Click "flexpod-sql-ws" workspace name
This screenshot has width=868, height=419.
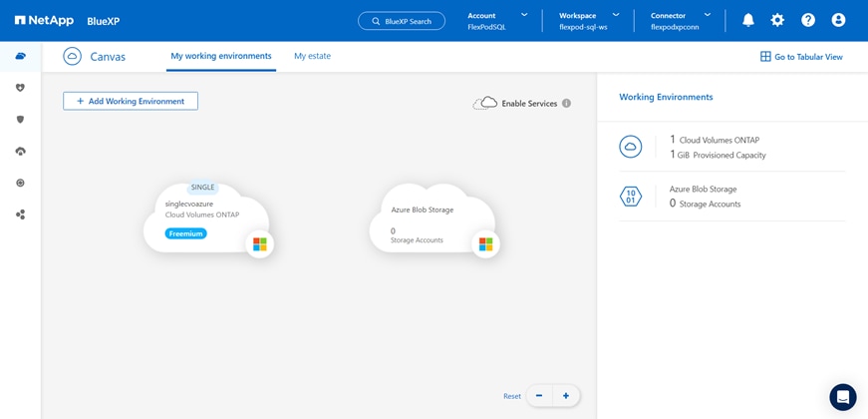coord(583,27)
